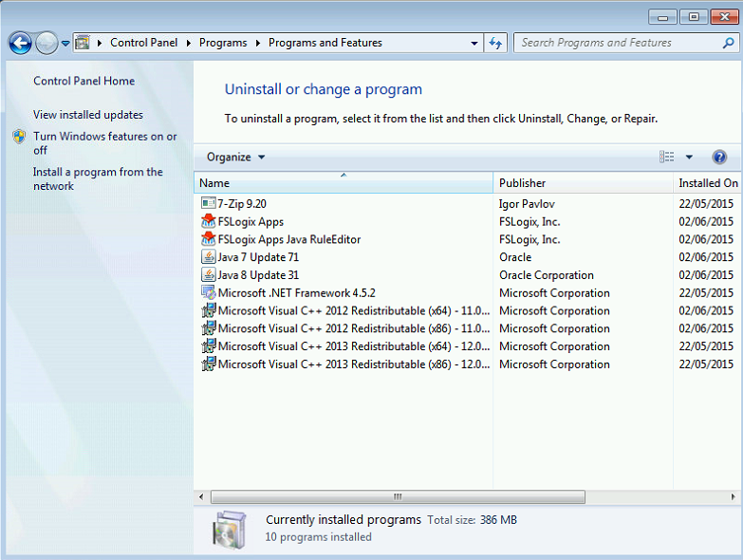The height and width of the screenshot is (560, 743).
Task: Maximize the Programs and Features window
Action: click(694, 17)
